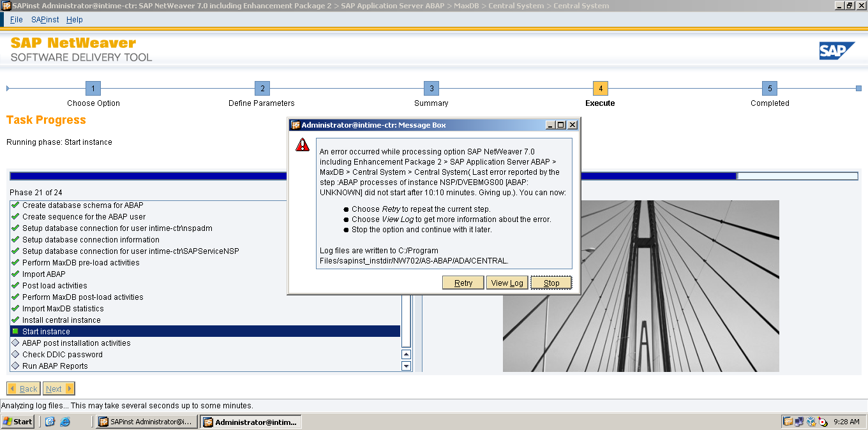Select step 4 Execute marker
868x430 pixels.
(x=600, y=88)
